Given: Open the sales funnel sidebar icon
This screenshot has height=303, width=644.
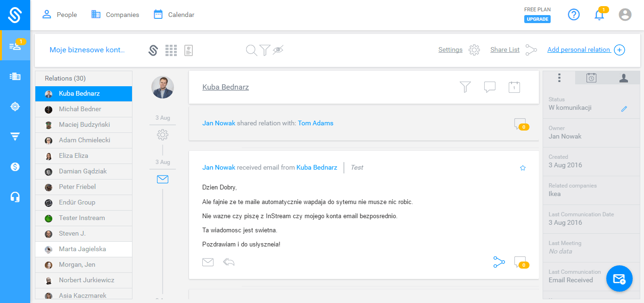Looking at the screenshot, I should coord(15,137).
